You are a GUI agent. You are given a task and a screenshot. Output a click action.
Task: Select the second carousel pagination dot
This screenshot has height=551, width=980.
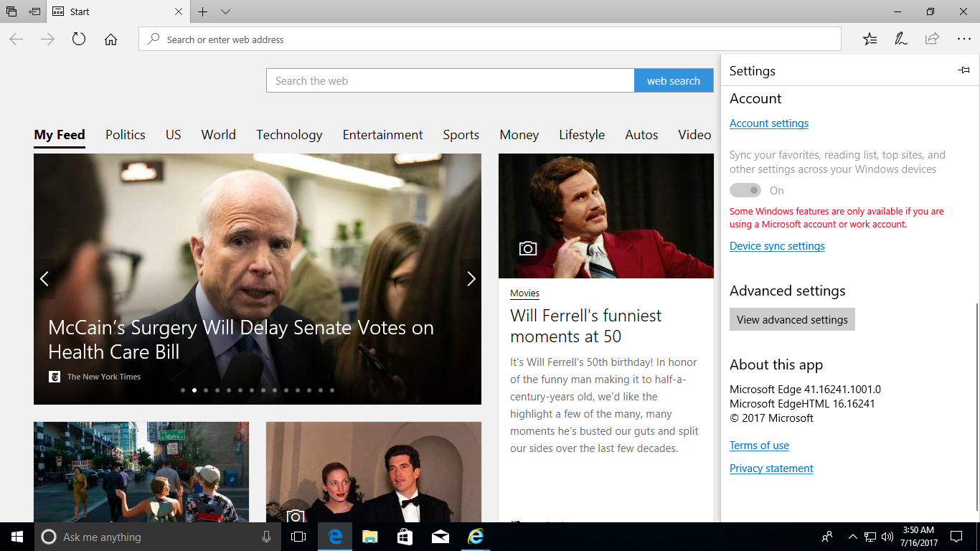[194, 390]
